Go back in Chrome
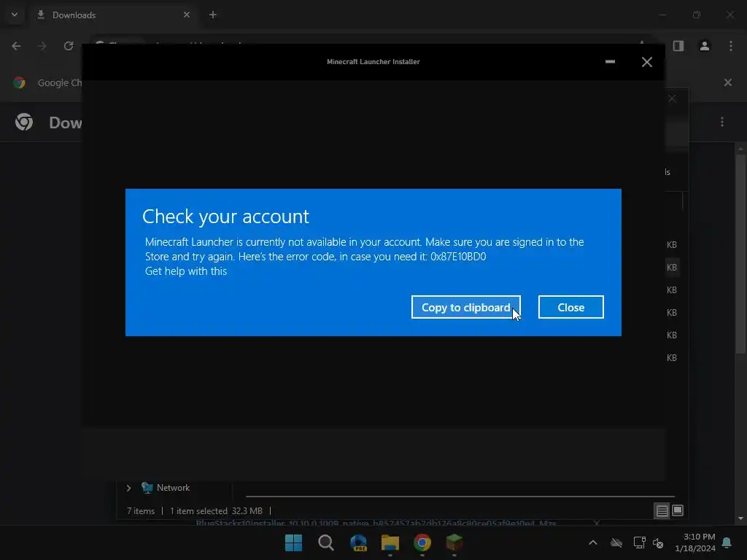 pyautogui.click(x=16, y=46)
